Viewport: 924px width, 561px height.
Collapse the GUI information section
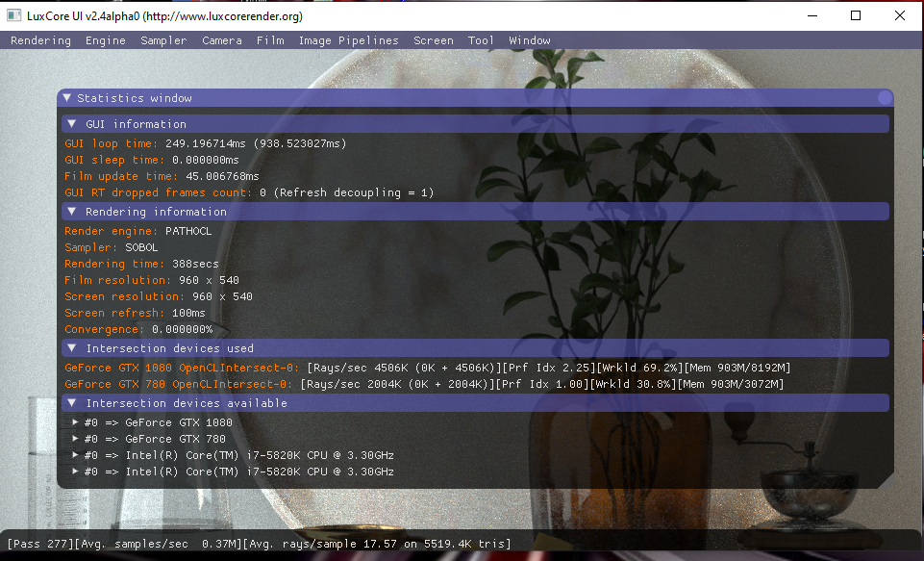click(x=72, y=124)
